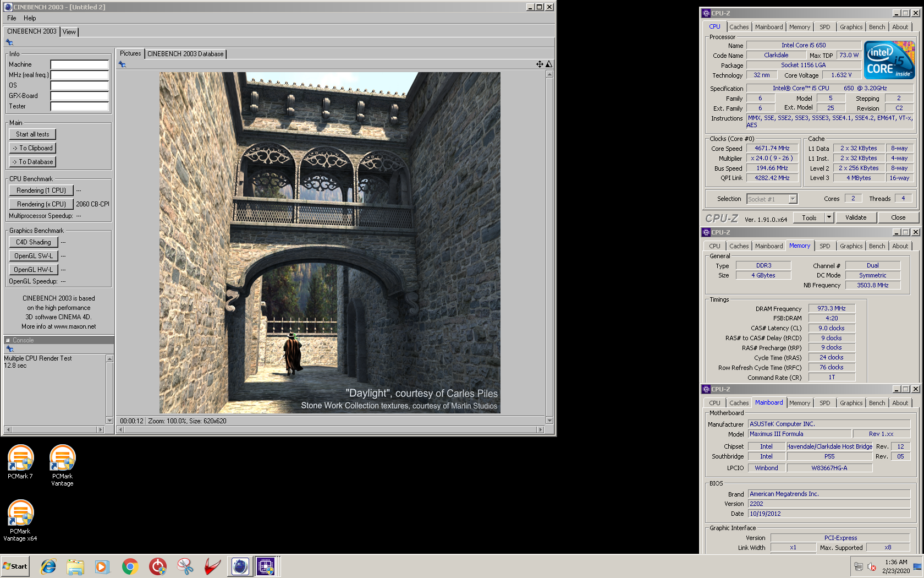Click the Tester input field

pos(80,106)
